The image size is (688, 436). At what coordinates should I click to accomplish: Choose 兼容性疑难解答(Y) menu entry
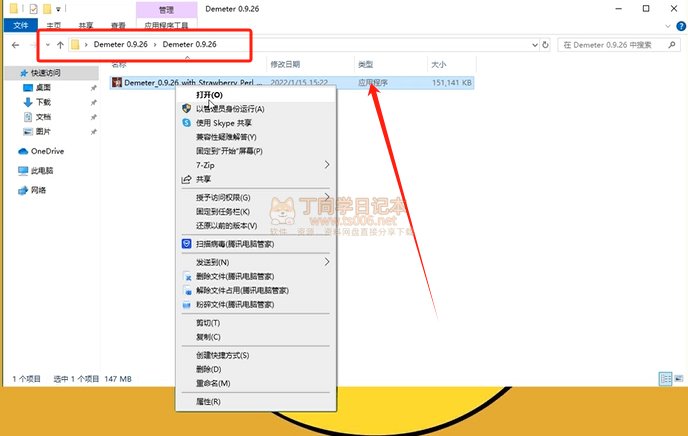click(256, 137)
